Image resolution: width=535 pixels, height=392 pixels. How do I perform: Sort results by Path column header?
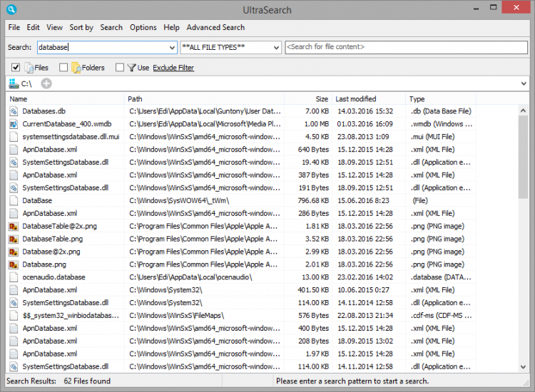[x=205, y=99]
